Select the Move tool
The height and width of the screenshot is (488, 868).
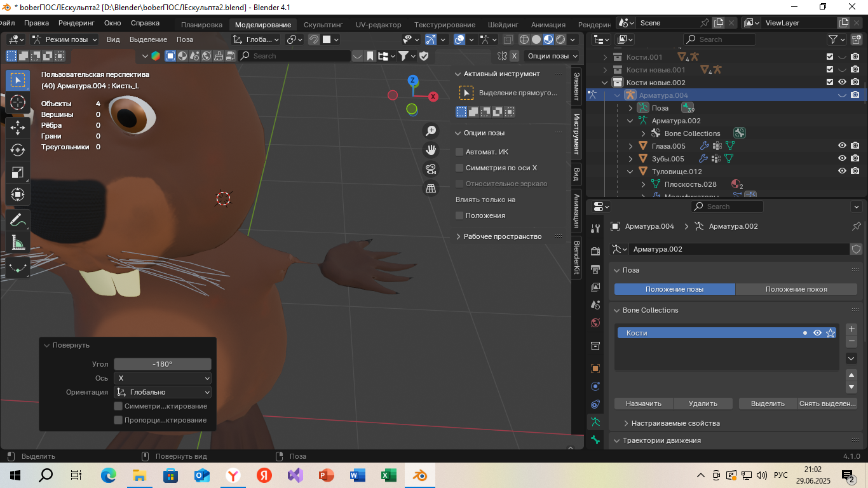18,127
